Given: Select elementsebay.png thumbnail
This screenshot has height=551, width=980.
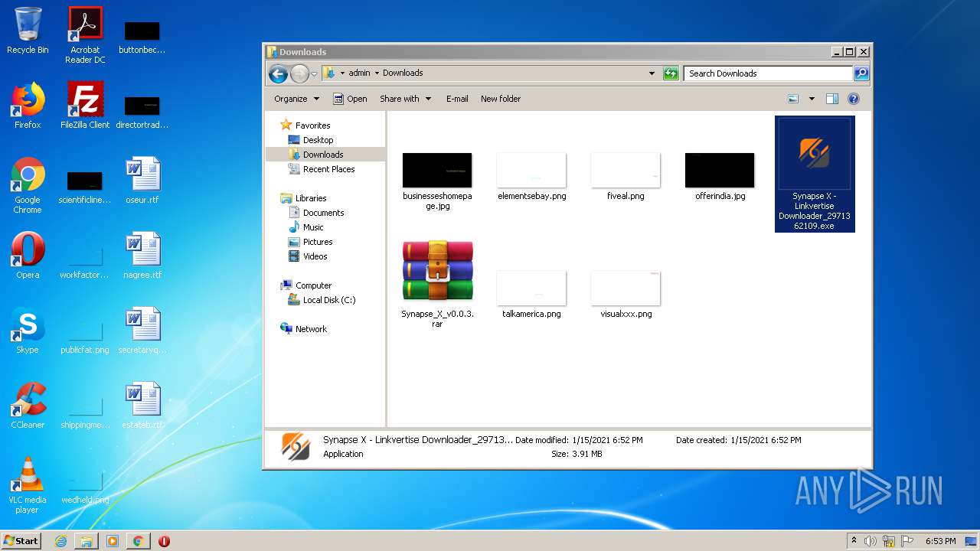Looking at the screenshot, I should [x=531, y=176].
